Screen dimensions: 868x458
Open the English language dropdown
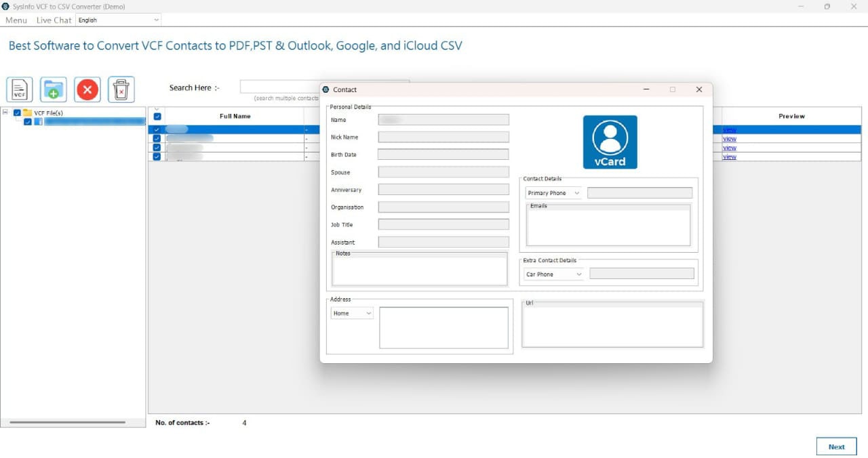pos(119,20)
